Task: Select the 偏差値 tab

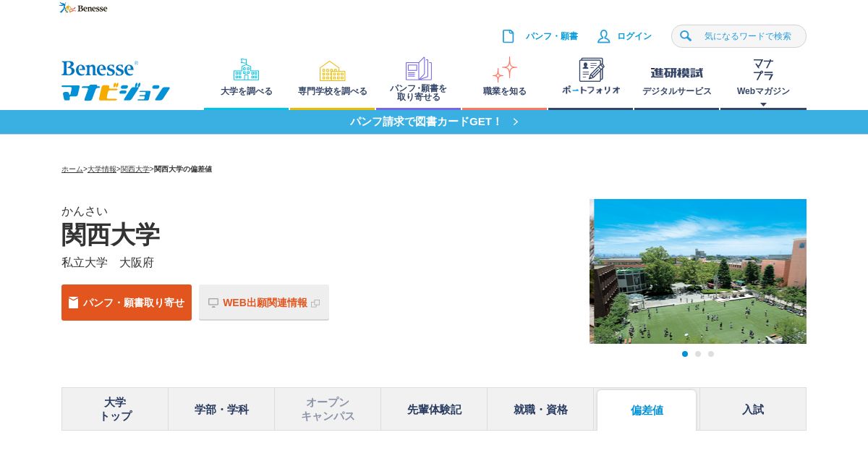Action: pos(647,410)
